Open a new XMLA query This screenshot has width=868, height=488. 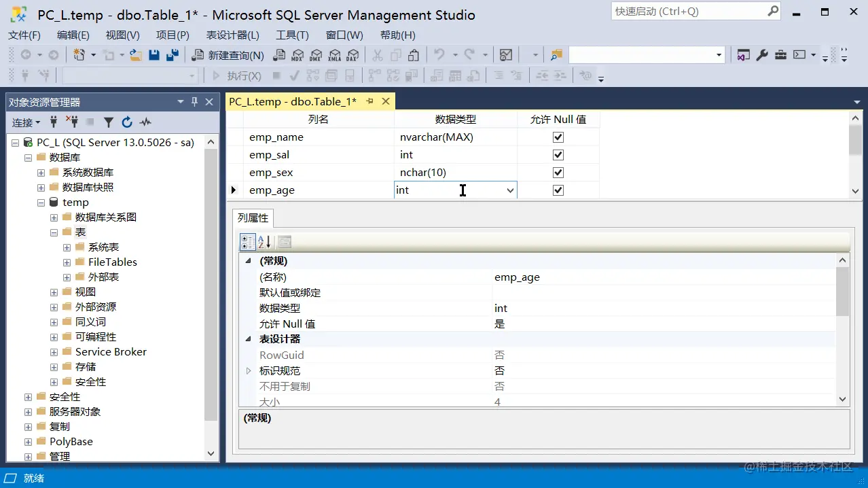point(334,55)
